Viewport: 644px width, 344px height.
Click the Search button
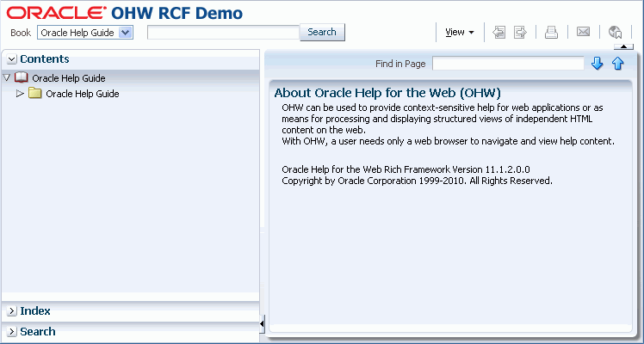[x=322, y=32]
